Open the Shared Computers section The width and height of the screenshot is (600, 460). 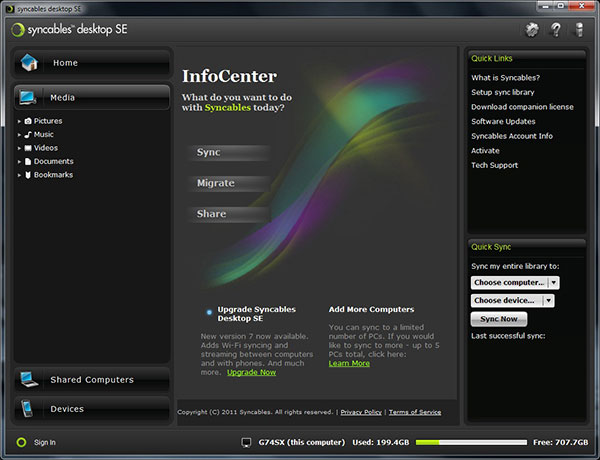coord(92,380)
